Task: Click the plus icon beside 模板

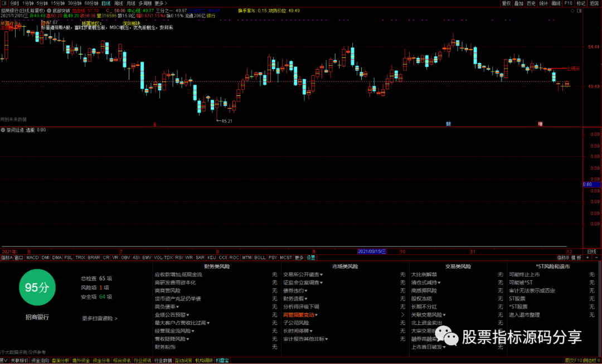Action: tap(588, 258)
